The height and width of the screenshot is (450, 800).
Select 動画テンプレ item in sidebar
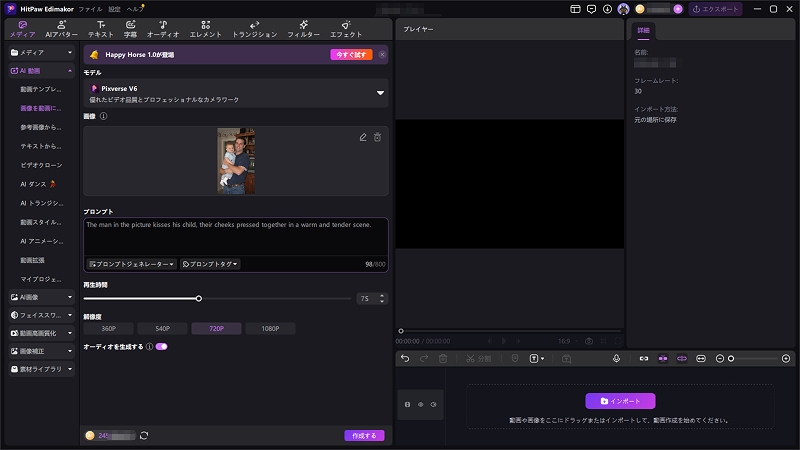click(x=41, y=89)
